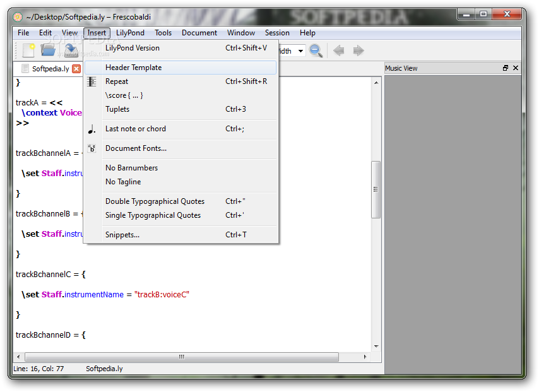
Task: Click the vertical scrollbar thumb
Action: click(376, 189)
